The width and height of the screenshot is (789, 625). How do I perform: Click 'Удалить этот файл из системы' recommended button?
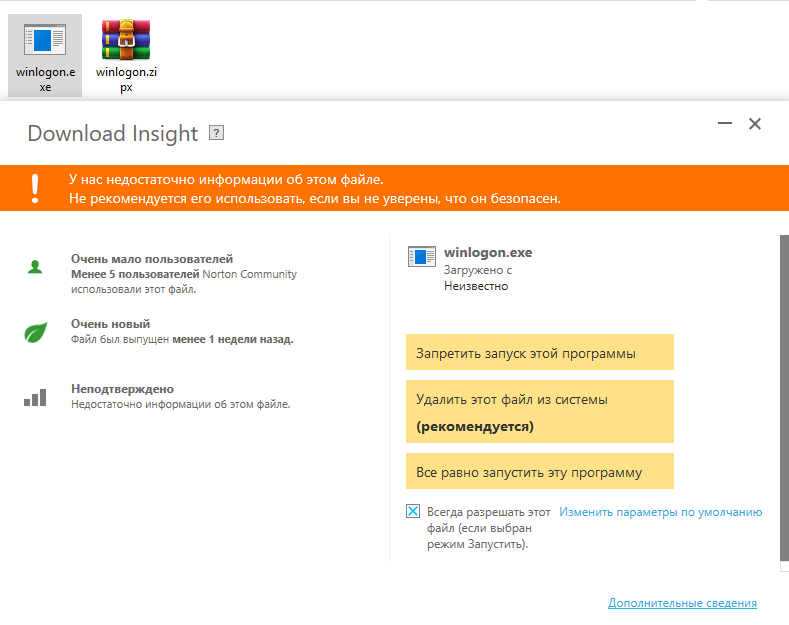coord(539,411)
